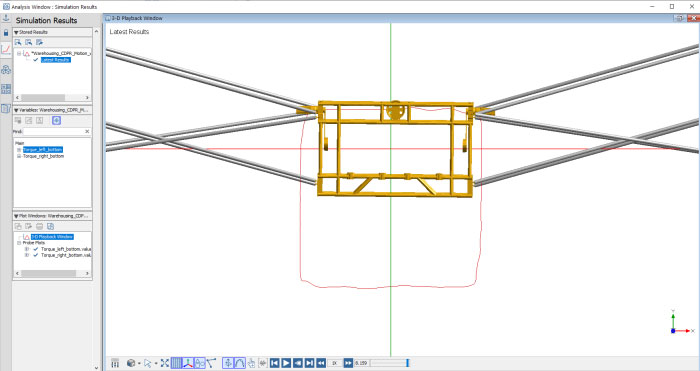
Task: Jump to the start of the animation
Action: coord(275,363)
